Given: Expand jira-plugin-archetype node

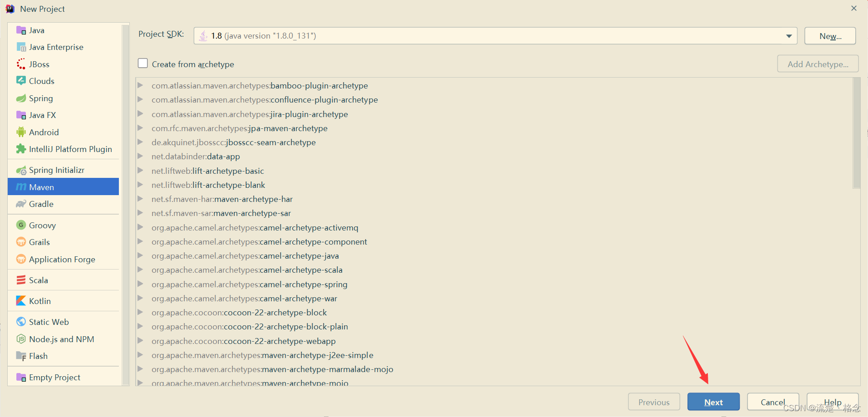Looking at the screenshot, I should coord(141,114).
